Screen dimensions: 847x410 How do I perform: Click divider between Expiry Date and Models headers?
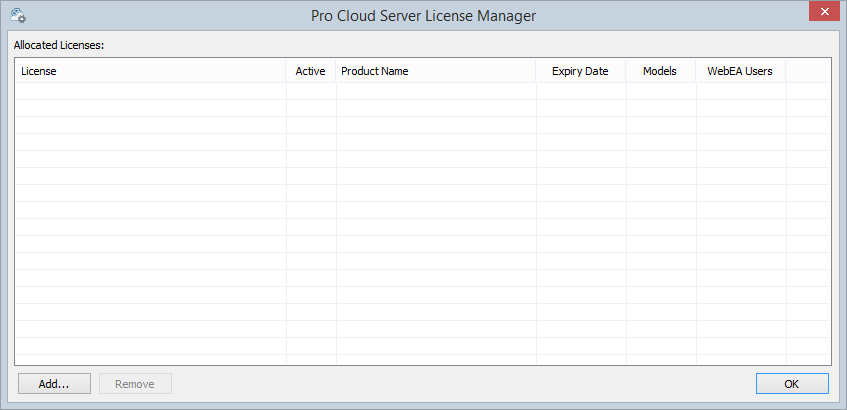[x=626, y=71]
